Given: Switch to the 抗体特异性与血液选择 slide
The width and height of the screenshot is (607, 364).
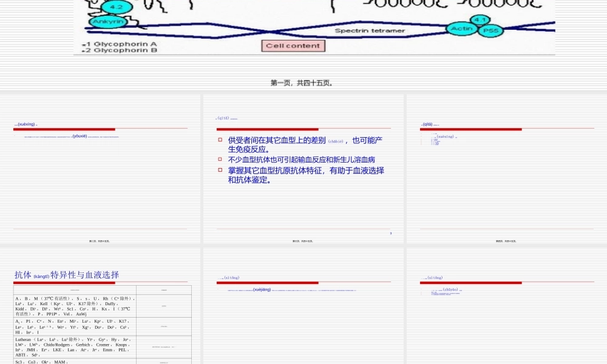Looking at the screenshot, I should click(x=66, y=275).
